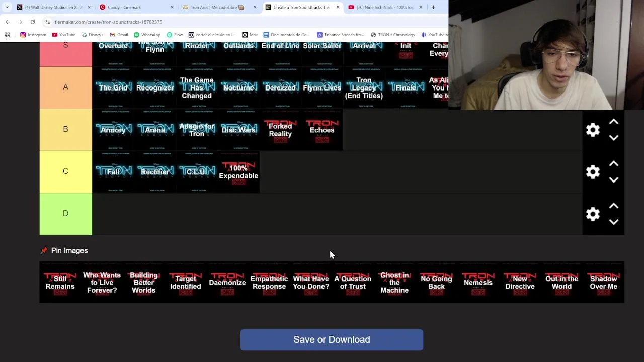Close the Tron Ares MercadoLibre tab
The height and width of the screenshot is (362, 644).
[255, 7]
